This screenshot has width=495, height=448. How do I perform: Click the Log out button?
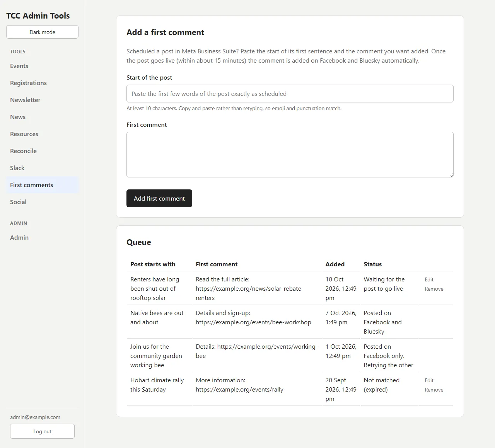(x=42, y=431)
